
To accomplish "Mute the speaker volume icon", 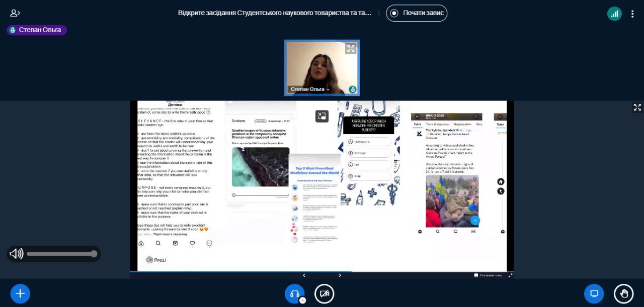I will 16,254.
